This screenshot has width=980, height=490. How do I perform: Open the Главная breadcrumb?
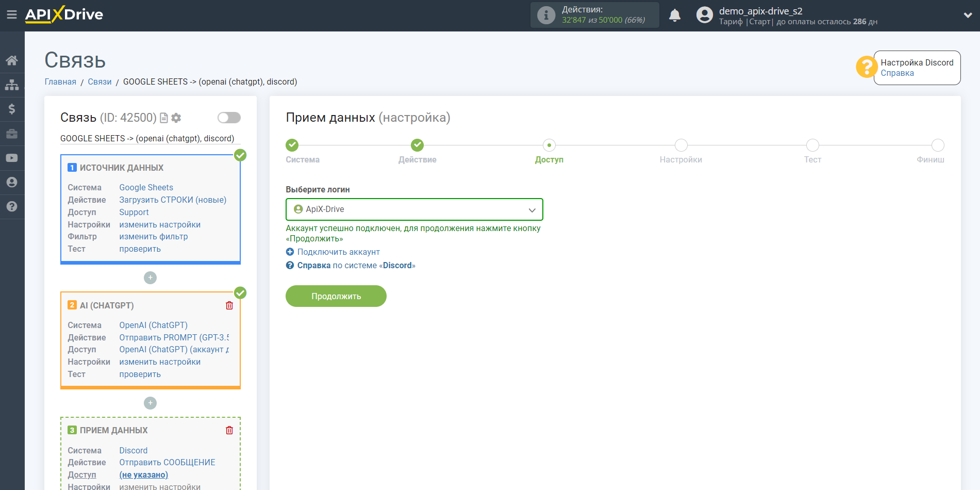click(60, 82)
